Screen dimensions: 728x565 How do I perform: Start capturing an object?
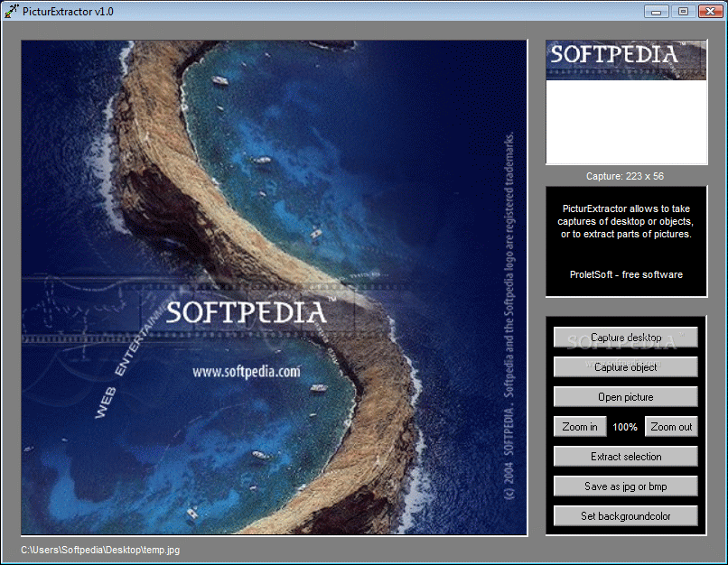(625, 367)
